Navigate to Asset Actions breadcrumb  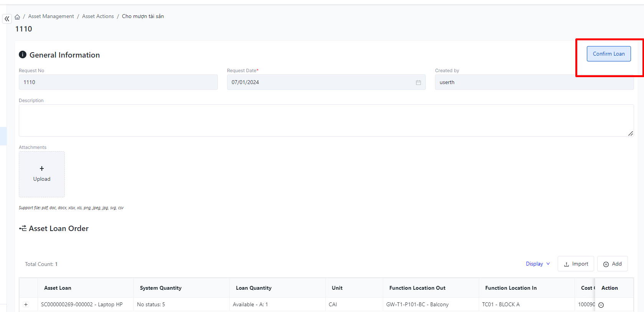(98, 17)
